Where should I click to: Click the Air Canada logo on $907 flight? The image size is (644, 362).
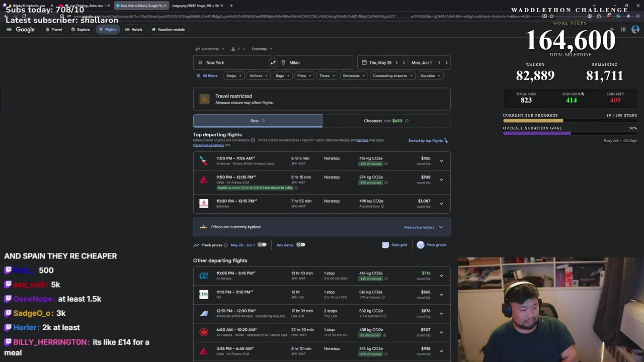coord(203,332)
